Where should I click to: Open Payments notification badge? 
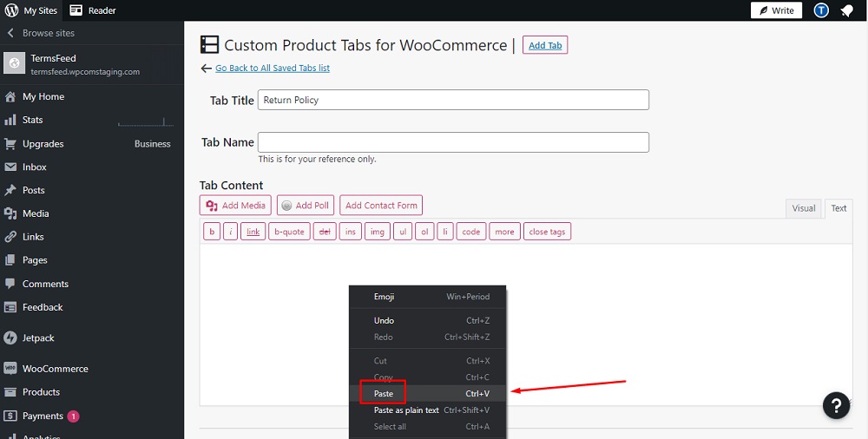73,416
